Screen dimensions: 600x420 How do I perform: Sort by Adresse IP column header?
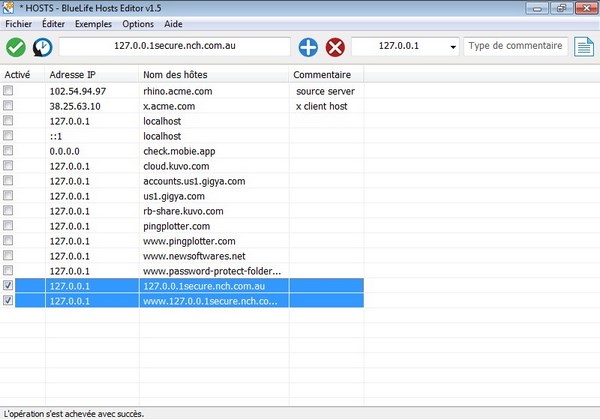coord(92,75)
